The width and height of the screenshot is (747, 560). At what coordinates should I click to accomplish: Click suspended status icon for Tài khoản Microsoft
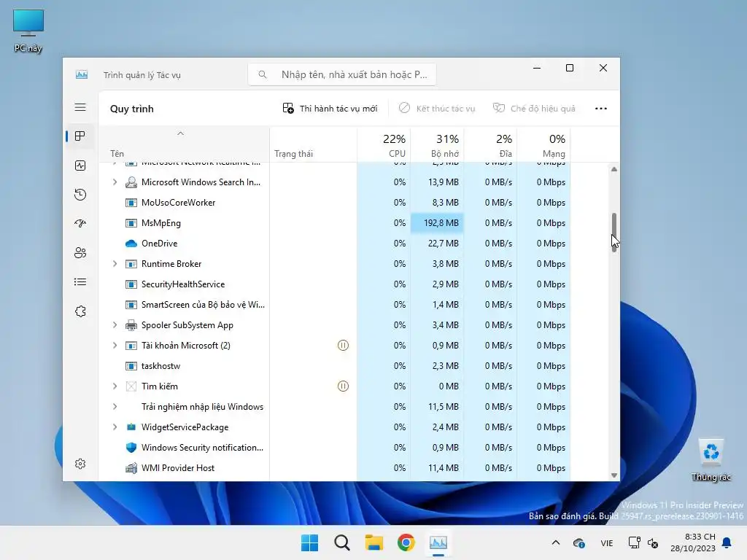[x=343, y=345]
